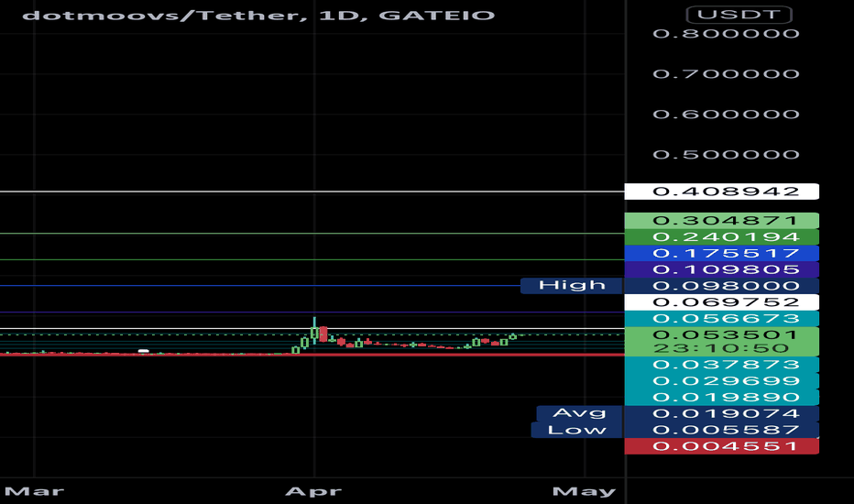Click the Low label tag
Screen dimensions: 854x504
pyautogui.click(x=576, y=430)
